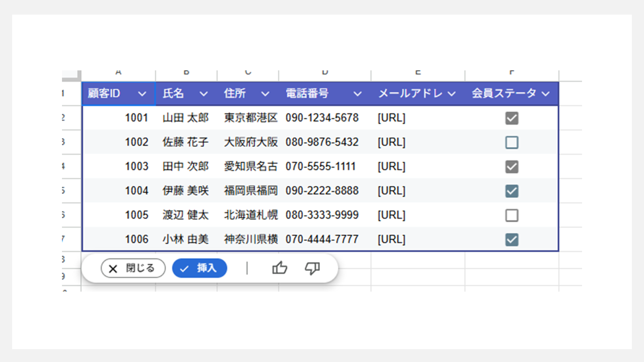
Task: Select the name cell 田中 次郎
Action: click(186, 166)
